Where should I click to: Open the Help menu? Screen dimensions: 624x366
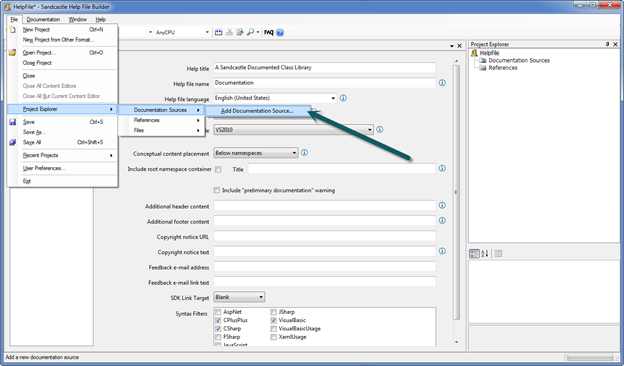(101, 19)
